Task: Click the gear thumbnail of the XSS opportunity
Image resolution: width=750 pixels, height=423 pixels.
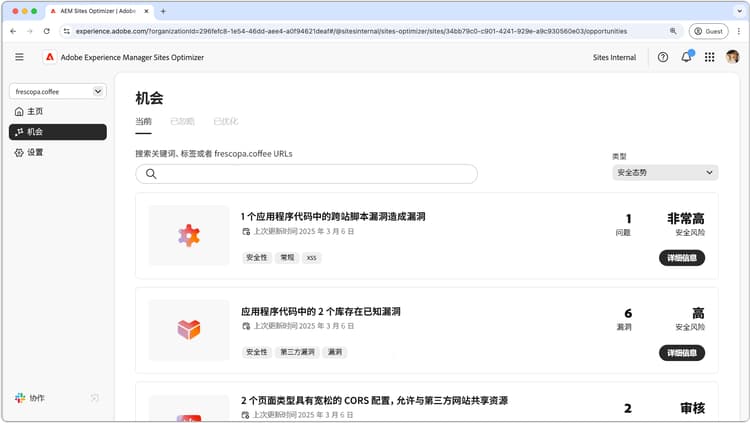Action: click(x=189, y=235)
